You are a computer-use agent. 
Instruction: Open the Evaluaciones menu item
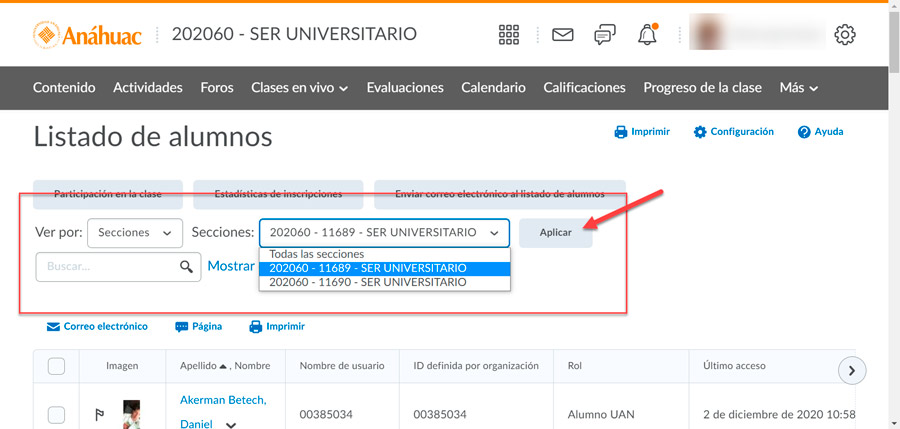tap(405, 88)
